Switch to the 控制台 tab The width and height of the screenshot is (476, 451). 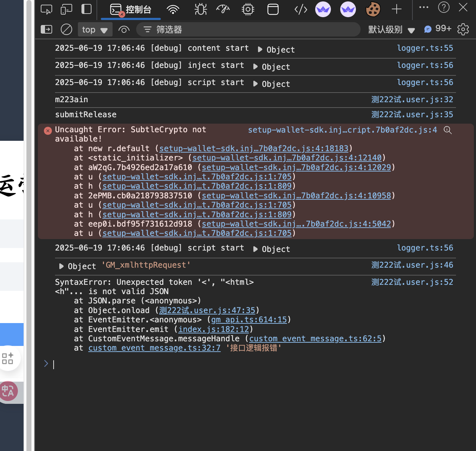pyautogui.click(x=131, y=10)
